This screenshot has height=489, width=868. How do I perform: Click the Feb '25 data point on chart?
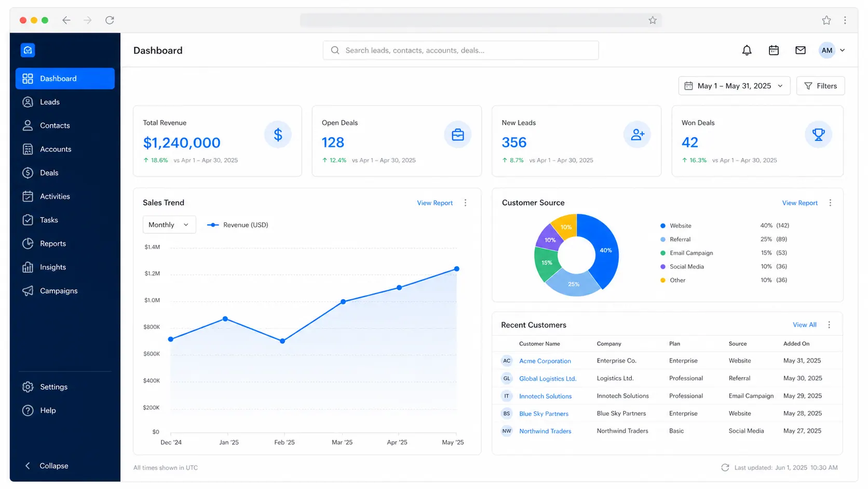pos(282,341)
